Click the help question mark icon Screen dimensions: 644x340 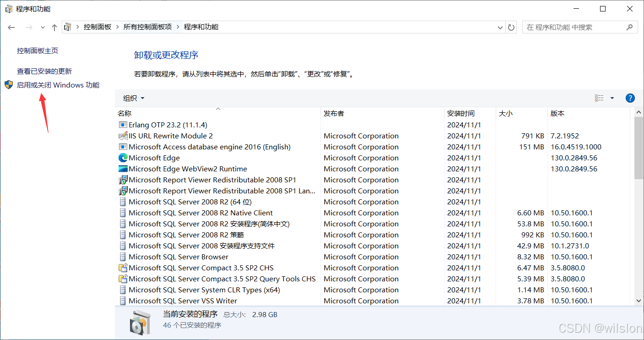[630, 98]
